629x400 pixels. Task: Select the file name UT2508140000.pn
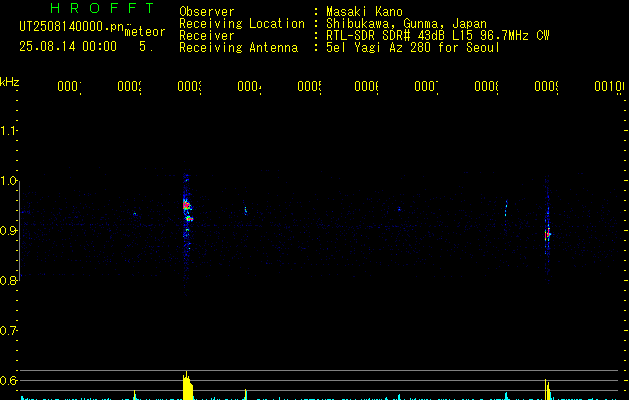coord(71,26)
